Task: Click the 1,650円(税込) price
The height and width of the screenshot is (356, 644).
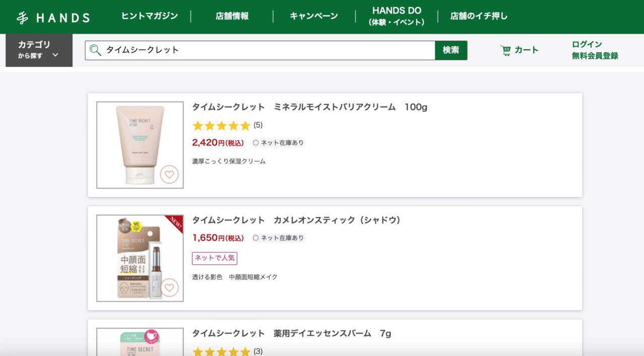Action: coord(218,238)
